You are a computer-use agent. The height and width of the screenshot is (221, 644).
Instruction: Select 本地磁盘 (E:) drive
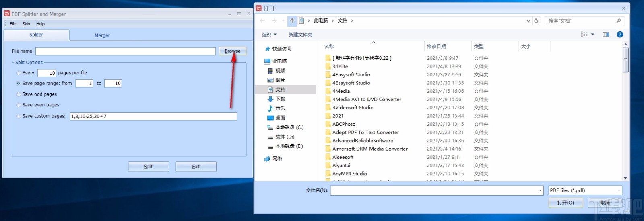click(x=289, y=146)
